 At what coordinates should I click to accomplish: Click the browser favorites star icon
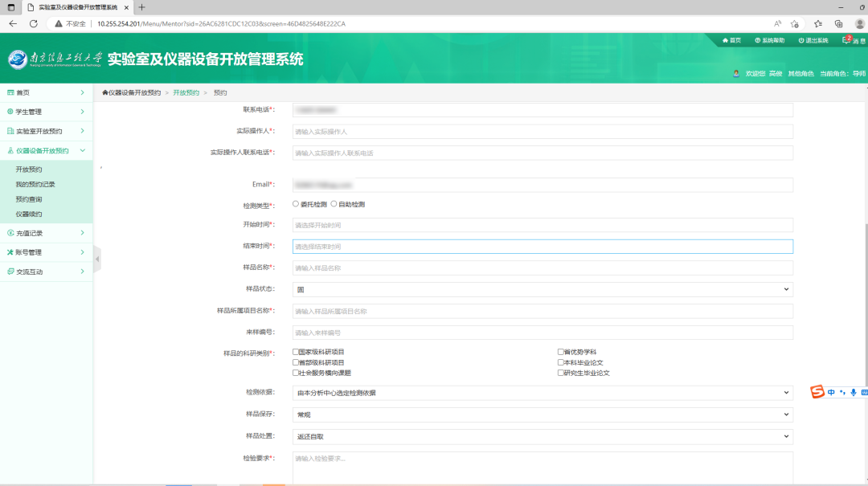pos(817,23)
